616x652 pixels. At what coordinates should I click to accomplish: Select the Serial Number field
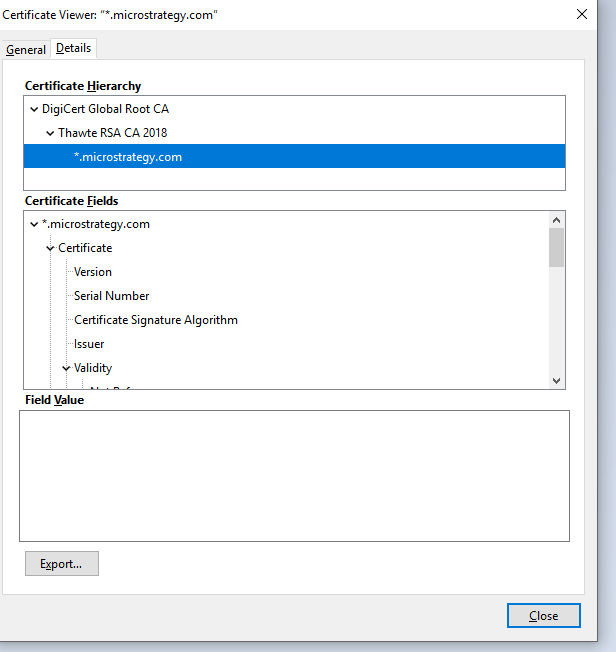coord(111,296)
